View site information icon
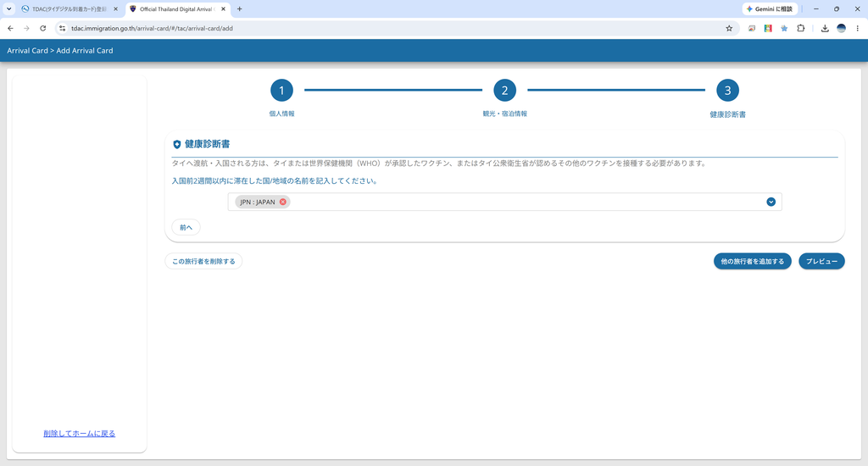This screenshot has height=466, width=868. 62,28
